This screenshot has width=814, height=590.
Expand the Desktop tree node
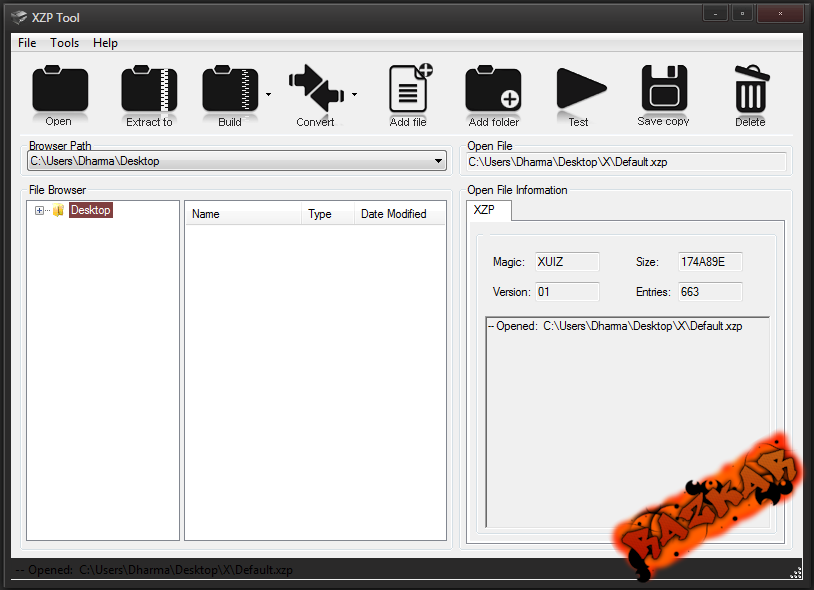pyautogui.click(x=39, y=210)
